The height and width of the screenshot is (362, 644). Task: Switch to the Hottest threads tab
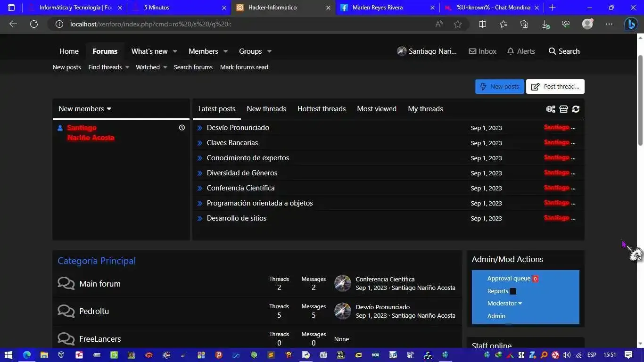pos(322,109)
